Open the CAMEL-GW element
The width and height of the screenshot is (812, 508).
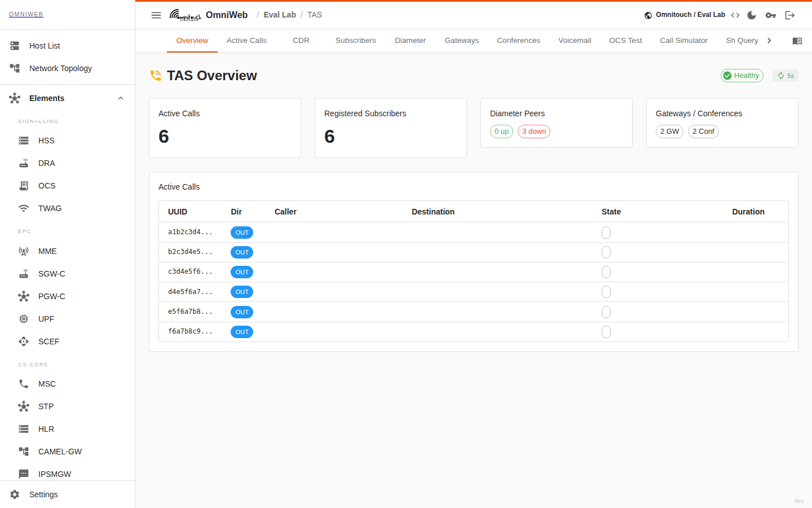[68, 452]
